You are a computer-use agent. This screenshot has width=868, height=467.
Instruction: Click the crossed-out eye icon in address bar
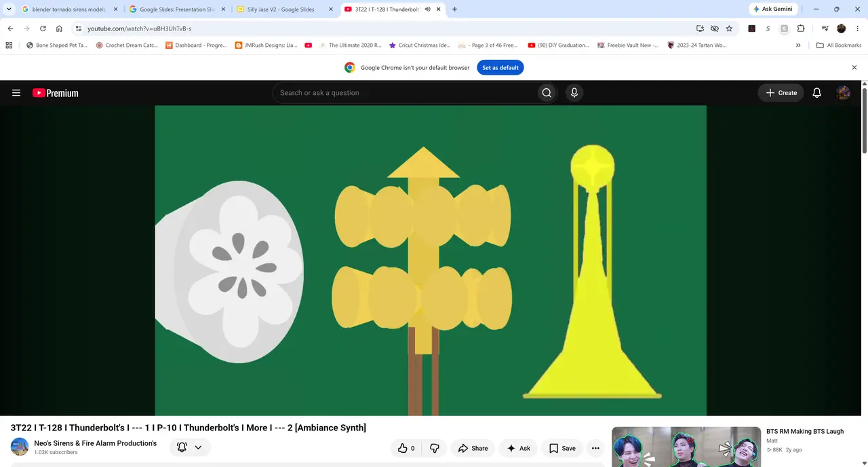[x=715, y=29]
